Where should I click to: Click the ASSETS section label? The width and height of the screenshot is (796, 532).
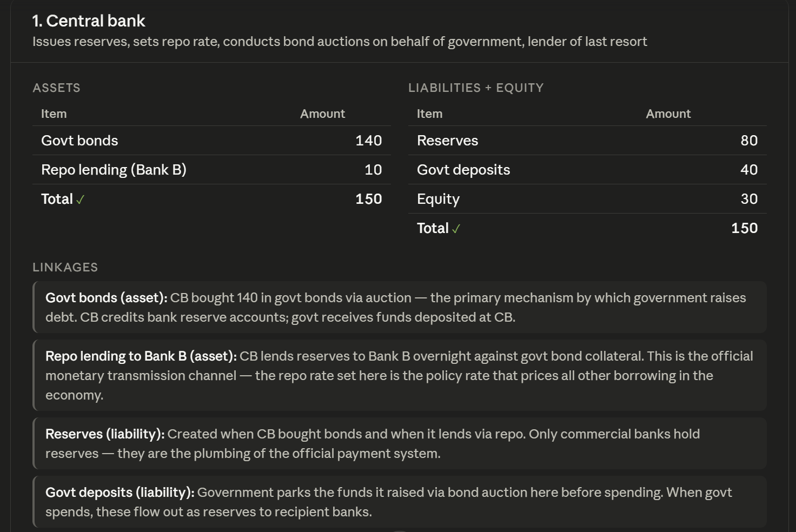[x=56, y=88]
